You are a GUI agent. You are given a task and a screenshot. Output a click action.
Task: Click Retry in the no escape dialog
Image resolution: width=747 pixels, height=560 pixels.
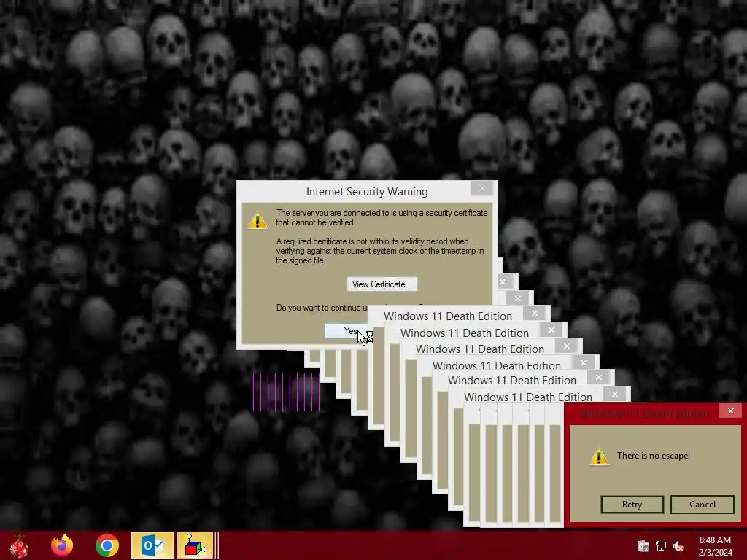pos(632,505)
